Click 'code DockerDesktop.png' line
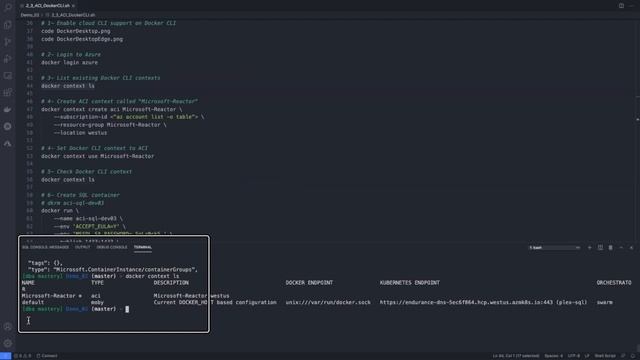 point(76,31)
